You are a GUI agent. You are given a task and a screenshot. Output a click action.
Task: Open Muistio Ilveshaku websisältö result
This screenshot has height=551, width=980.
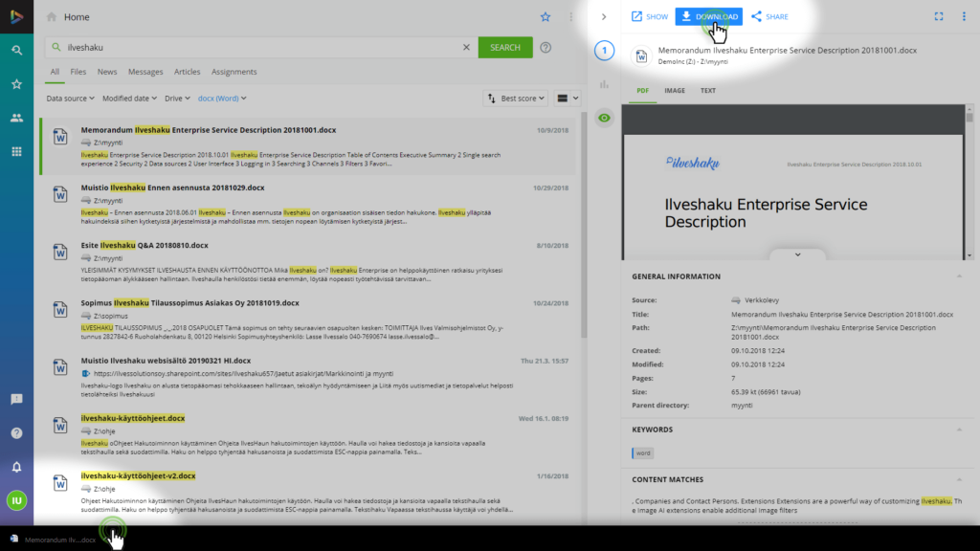tap(166, 361)
